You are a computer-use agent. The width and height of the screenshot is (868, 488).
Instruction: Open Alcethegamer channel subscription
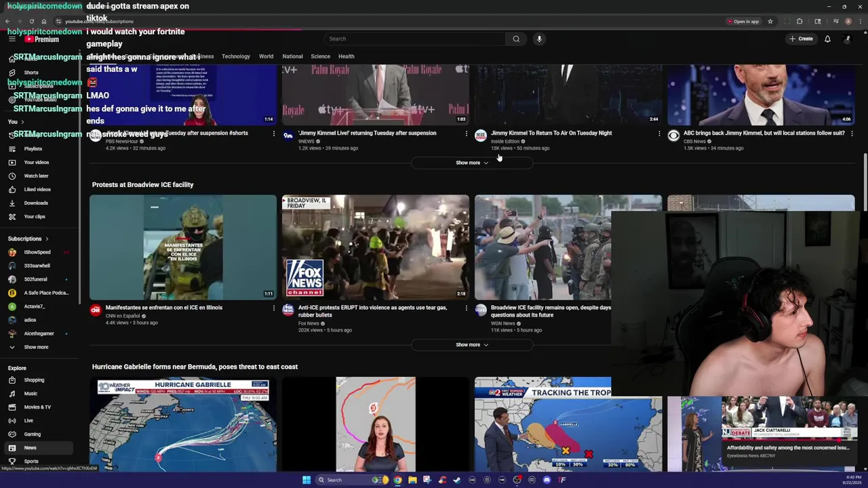39,333
